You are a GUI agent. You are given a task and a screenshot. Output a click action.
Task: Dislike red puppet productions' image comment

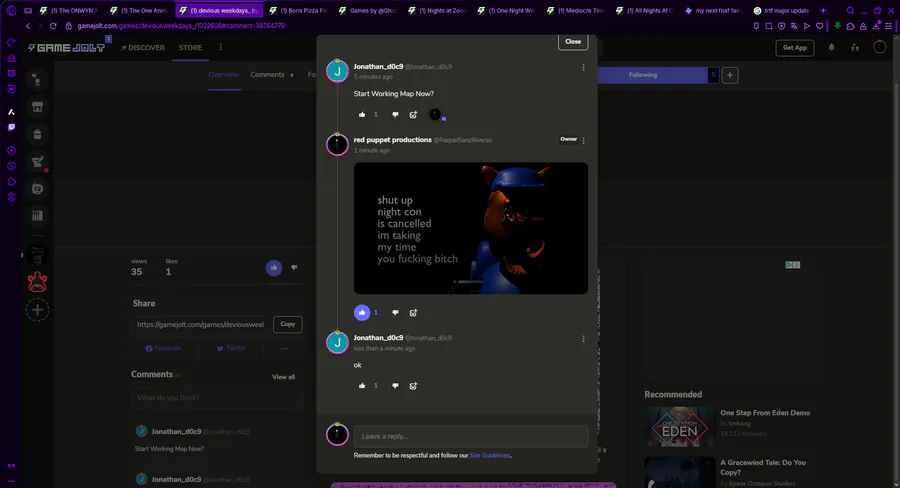(x=395, y=313)
